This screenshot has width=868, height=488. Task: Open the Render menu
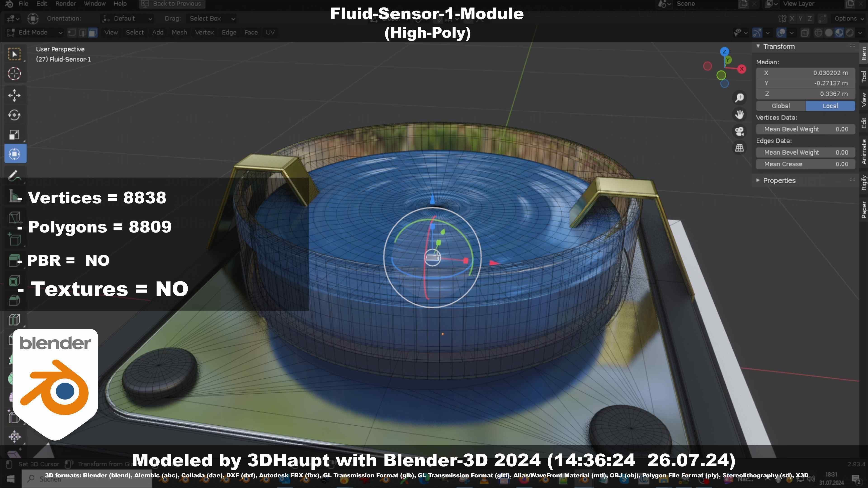(65, 4)
